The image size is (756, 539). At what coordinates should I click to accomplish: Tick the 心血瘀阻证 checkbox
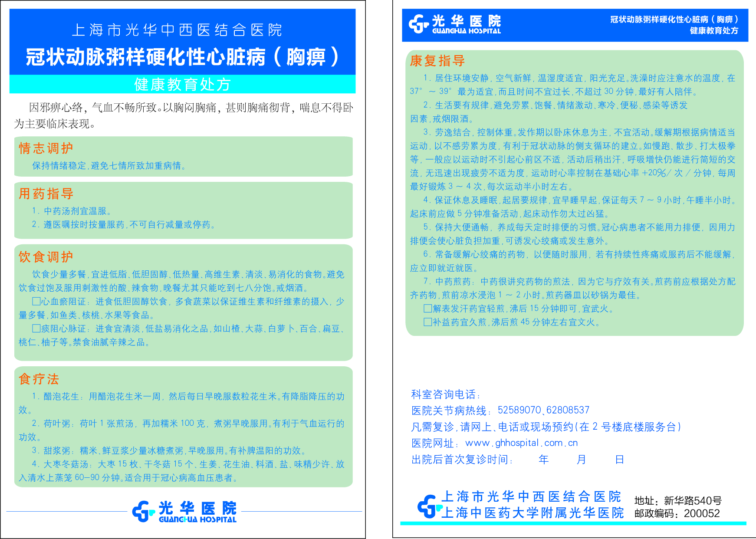pos(36,301)
